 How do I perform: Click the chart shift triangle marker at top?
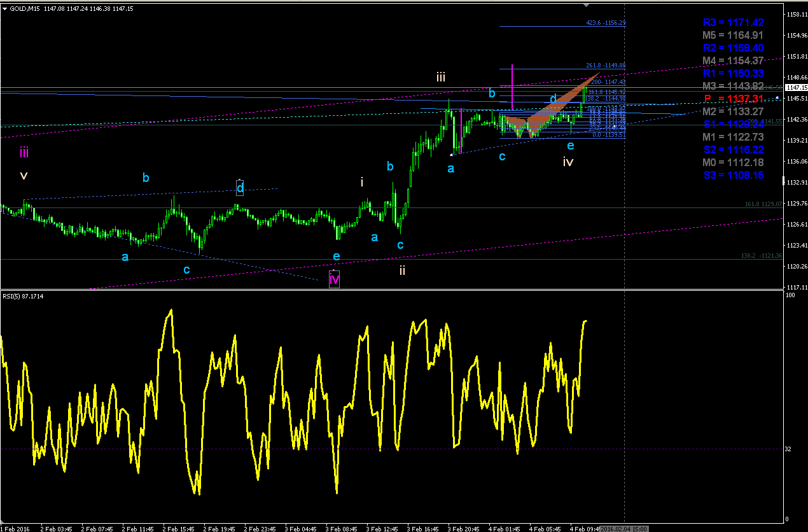click(587, 4)
